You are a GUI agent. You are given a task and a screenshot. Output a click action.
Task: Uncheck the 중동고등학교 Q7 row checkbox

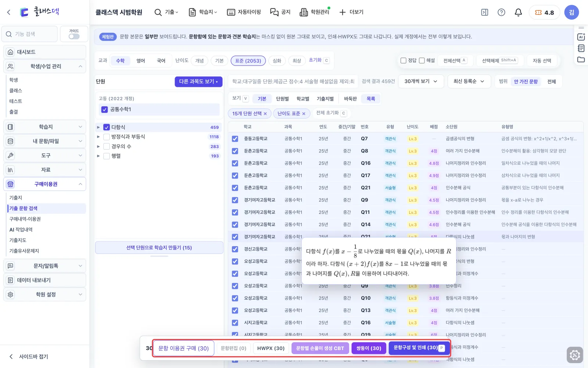pyautogui.click(x=235, y=139)
